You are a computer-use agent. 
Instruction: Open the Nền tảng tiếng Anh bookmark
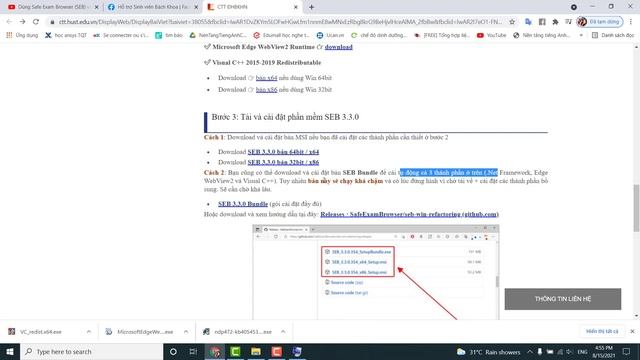542,35
